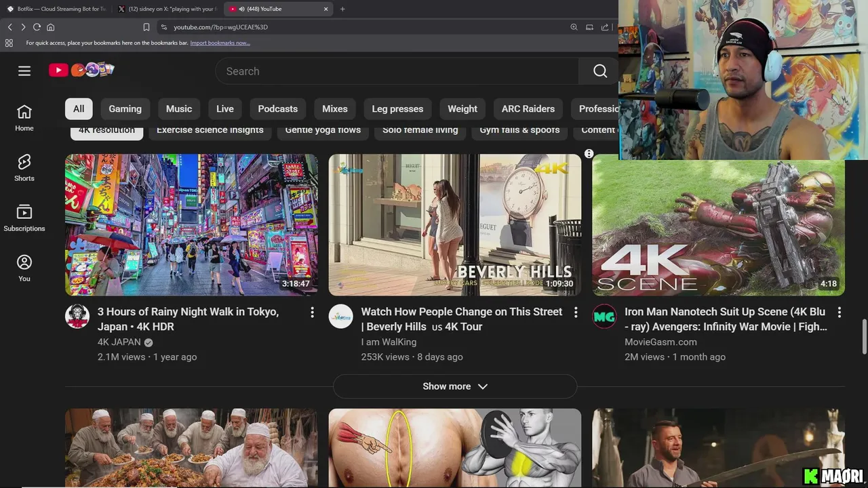Expand the Show more section

pos(455,386)
